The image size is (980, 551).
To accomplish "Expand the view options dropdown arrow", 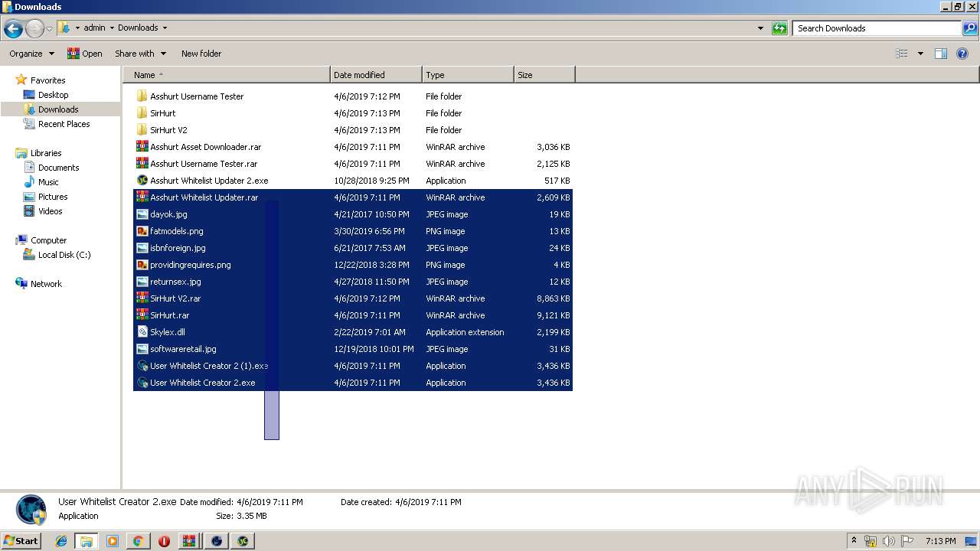I will [920, 54].
